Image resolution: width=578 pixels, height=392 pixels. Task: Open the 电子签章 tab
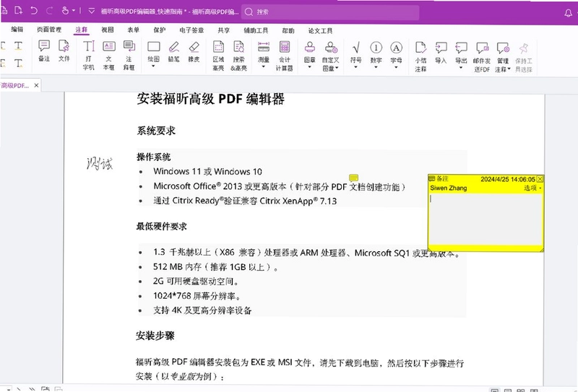(x=191, y=30)
